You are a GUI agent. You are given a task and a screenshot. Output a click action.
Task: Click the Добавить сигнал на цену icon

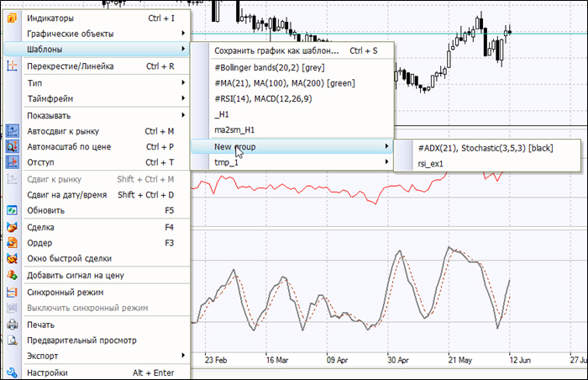tap(12, 275)
